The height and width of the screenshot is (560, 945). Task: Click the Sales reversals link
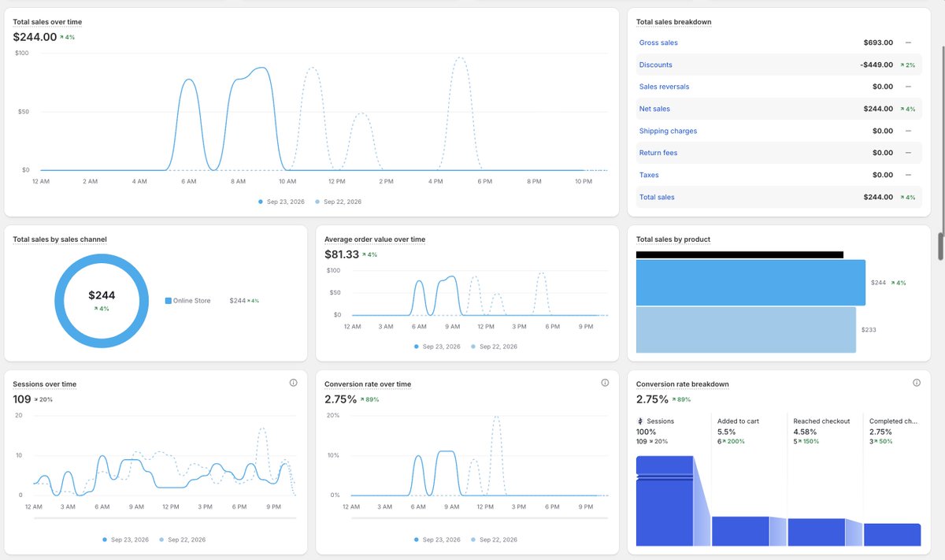click(x=665, y=87)
